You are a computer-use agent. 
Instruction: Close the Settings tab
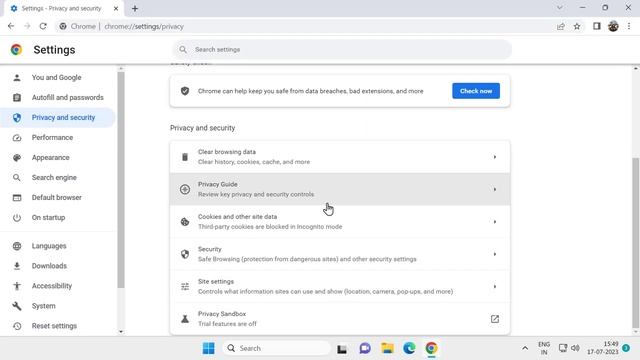[x=116, y=8]
